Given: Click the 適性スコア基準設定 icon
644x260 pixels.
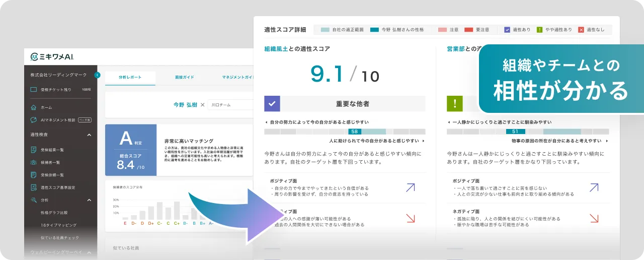Looking at the screenshot, I should (34, 187).
